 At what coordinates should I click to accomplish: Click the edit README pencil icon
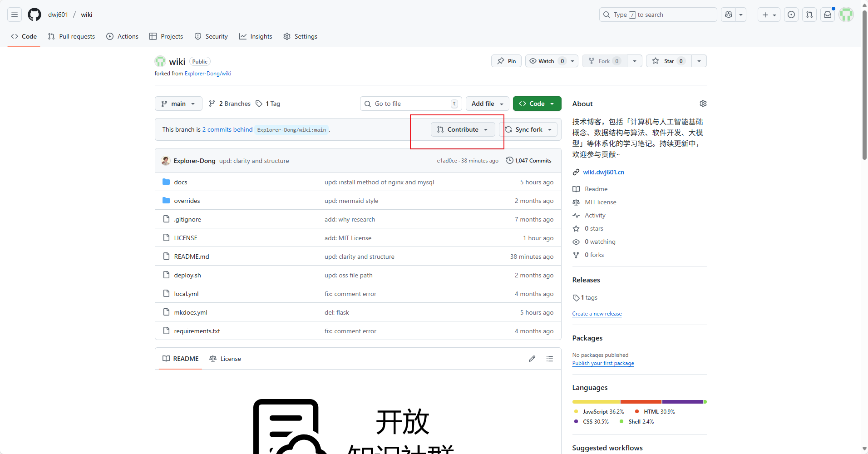click(x=532, y=359)
